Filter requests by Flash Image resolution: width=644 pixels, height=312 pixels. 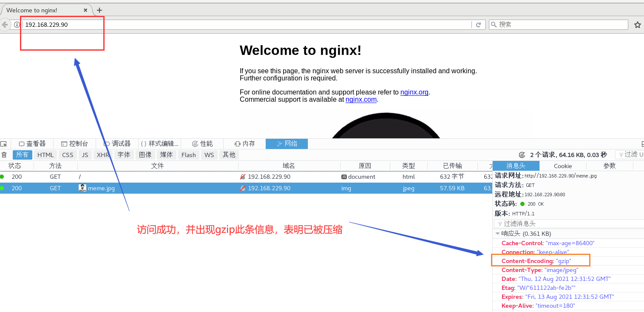tap(189, 155)
